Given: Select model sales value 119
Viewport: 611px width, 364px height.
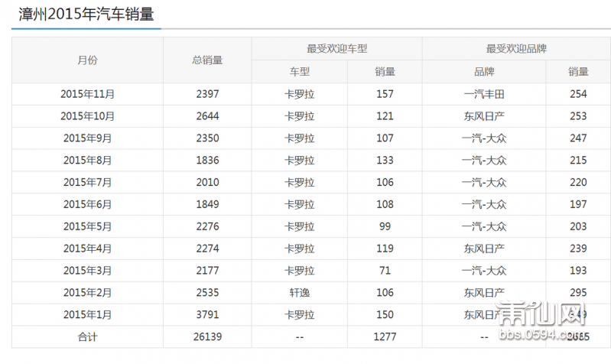Looking at the screenshot, I should pyautogui.click(x=385, y=249).
